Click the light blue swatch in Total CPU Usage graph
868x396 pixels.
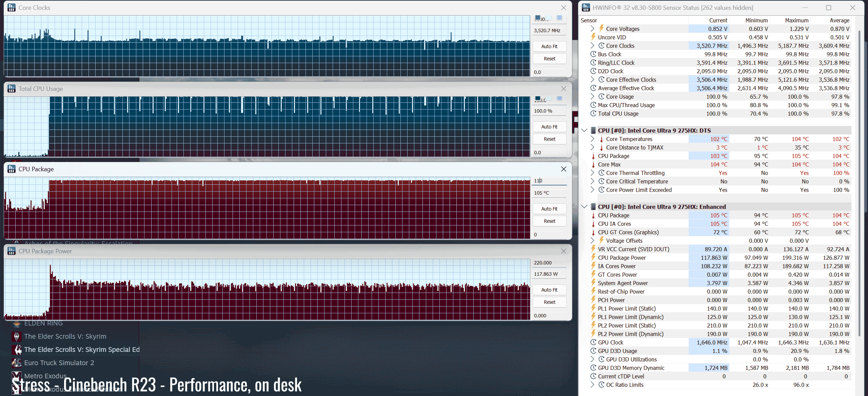559,98
